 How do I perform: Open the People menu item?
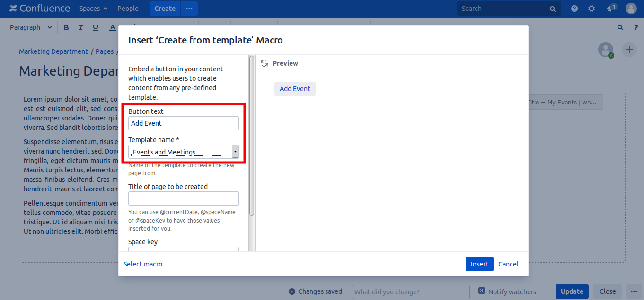click(128, 9)
